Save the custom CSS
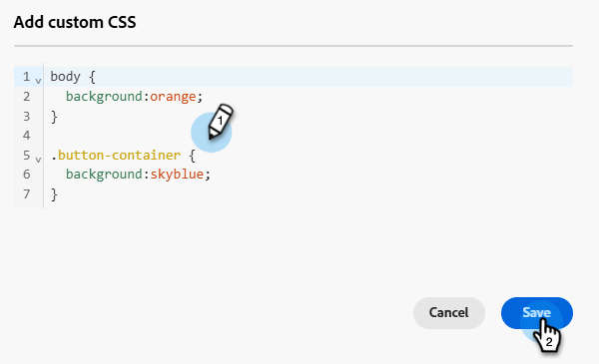Viewport: 599px width, 364px height. coord(537,313)
